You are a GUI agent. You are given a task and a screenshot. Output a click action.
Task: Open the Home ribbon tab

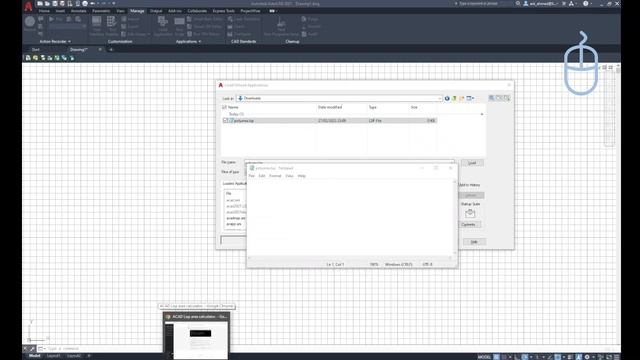point(44,11)
